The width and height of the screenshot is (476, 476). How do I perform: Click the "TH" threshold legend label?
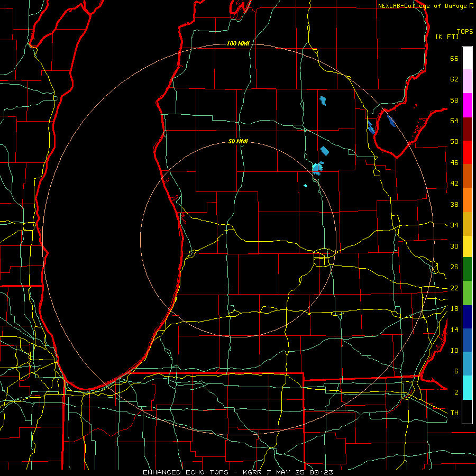[x=454, y=413]
